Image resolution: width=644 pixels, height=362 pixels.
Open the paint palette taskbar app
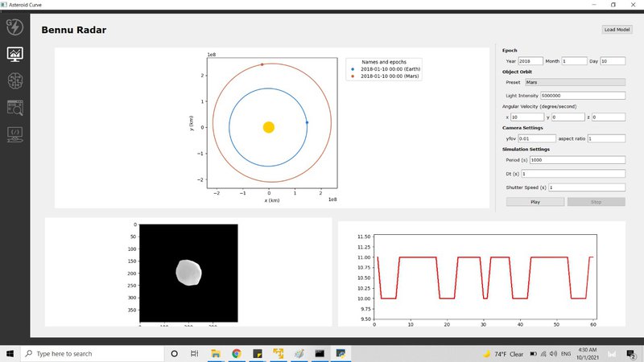299,353
